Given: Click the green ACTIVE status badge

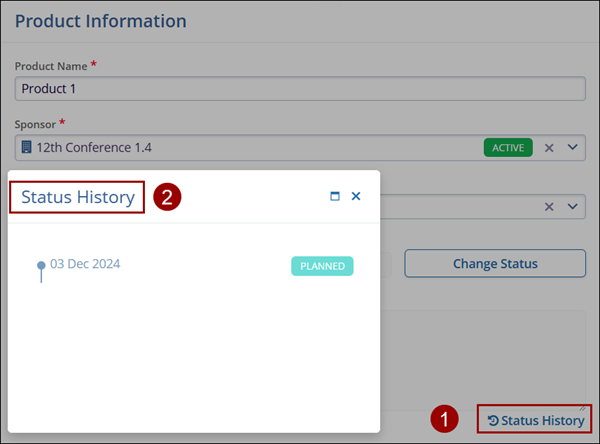Looking at the screenshot, I should click(x=507, y=148).
